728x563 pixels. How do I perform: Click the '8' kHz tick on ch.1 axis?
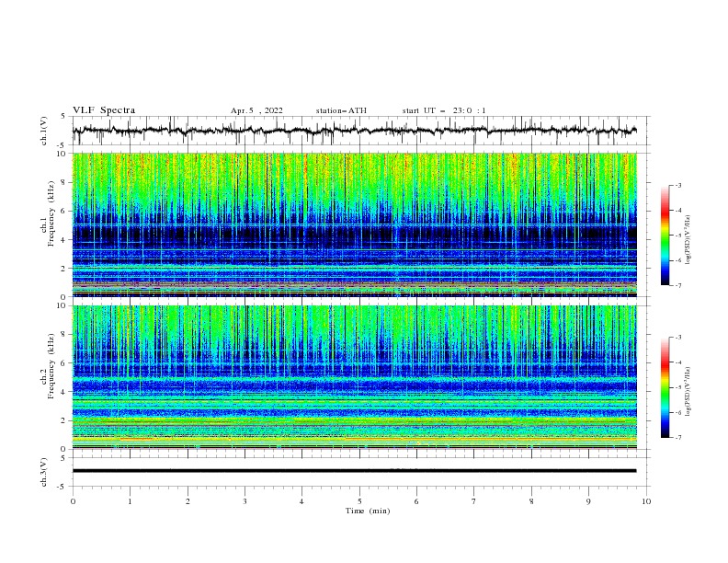pyautogui.click(x=64, y=182)
